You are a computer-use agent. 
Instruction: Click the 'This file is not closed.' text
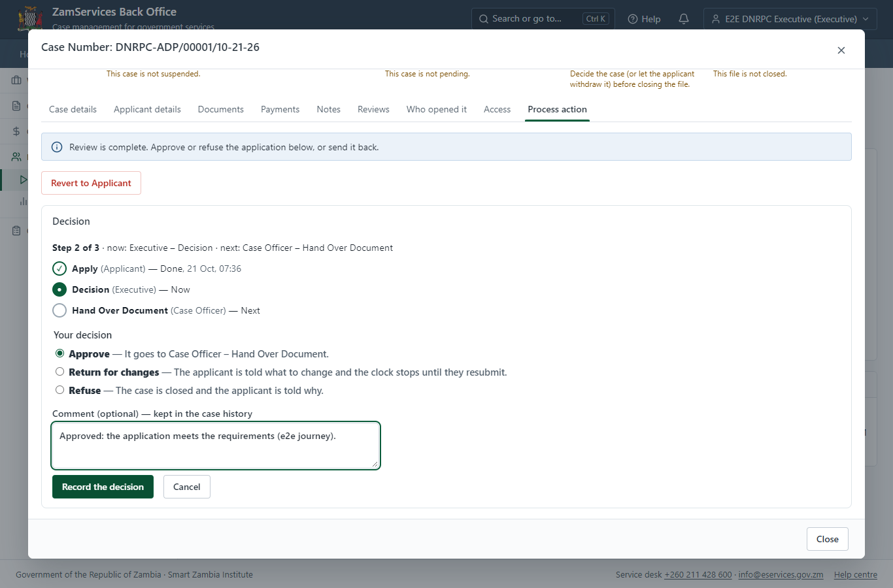[x=750, y=74]
